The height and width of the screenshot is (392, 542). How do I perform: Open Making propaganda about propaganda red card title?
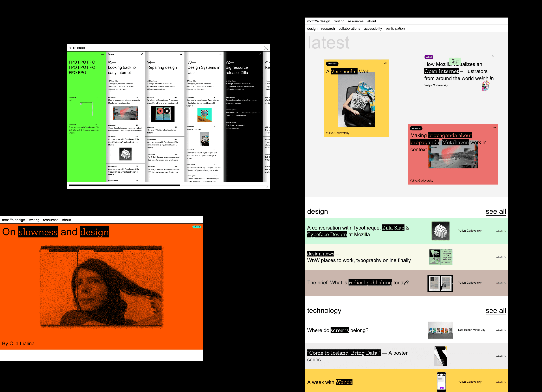tap(448, 142)
